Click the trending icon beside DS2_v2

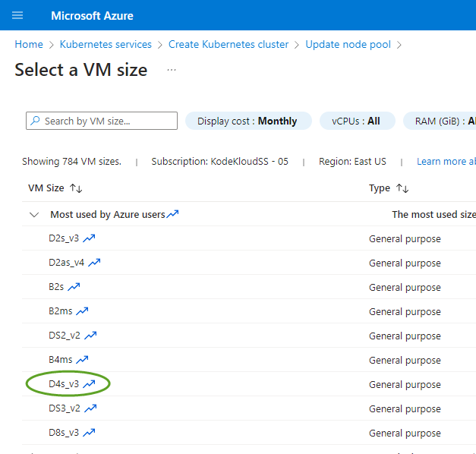[x=90, y=336]
